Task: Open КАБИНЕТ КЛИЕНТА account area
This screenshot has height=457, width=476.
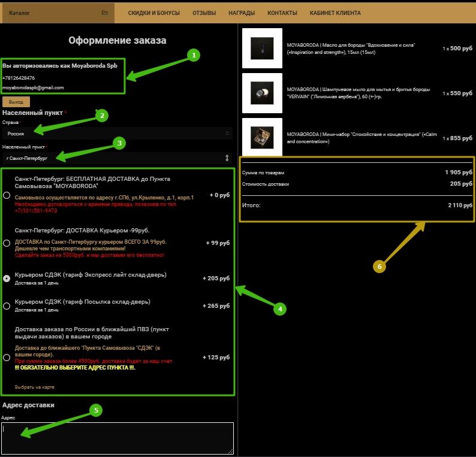Action: pos(335,13)
